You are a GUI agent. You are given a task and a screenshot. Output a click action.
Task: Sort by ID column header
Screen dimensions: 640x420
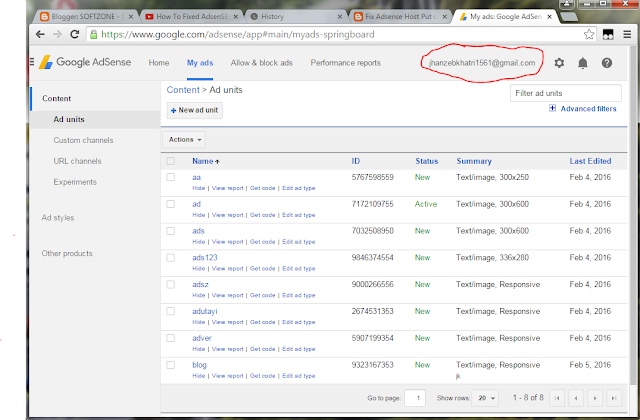click(x=356, y=161)
